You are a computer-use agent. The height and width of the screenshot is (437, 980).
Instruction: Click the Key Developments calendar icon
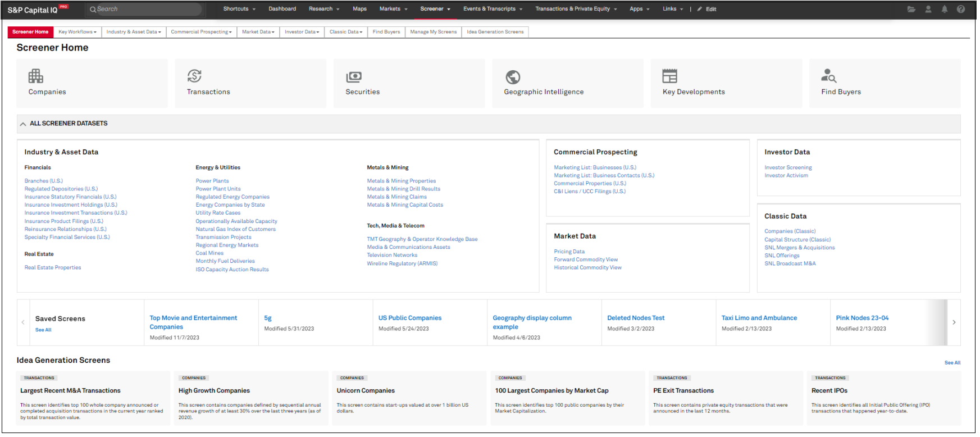(x=669, y=76)
